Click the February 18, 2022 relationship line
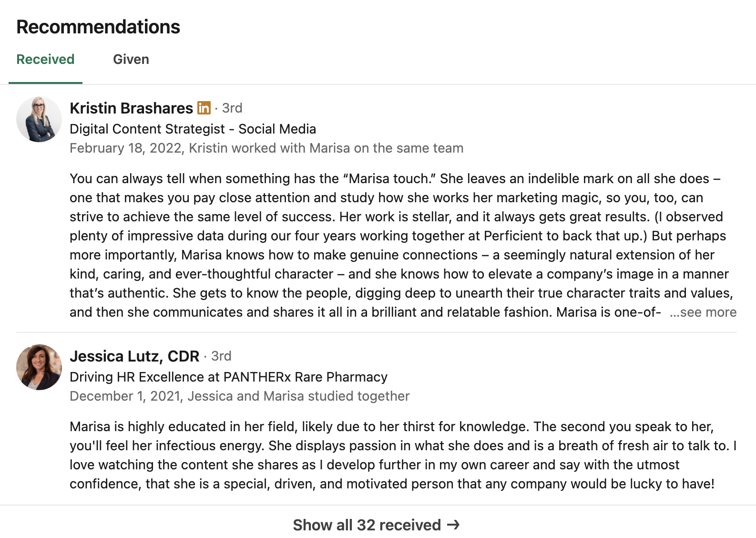This screenshot has width=756, height=538. tap(266, 148)
